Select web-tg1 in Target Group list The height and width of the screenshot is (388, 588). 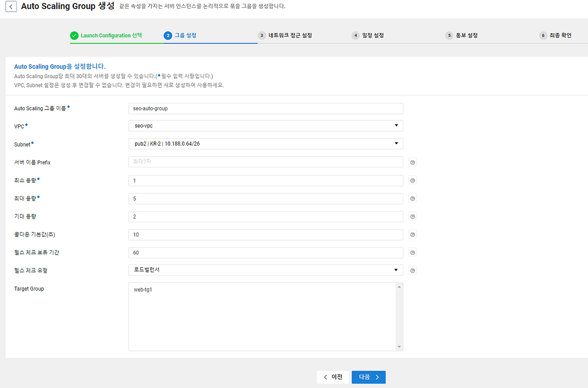(143, 290)
